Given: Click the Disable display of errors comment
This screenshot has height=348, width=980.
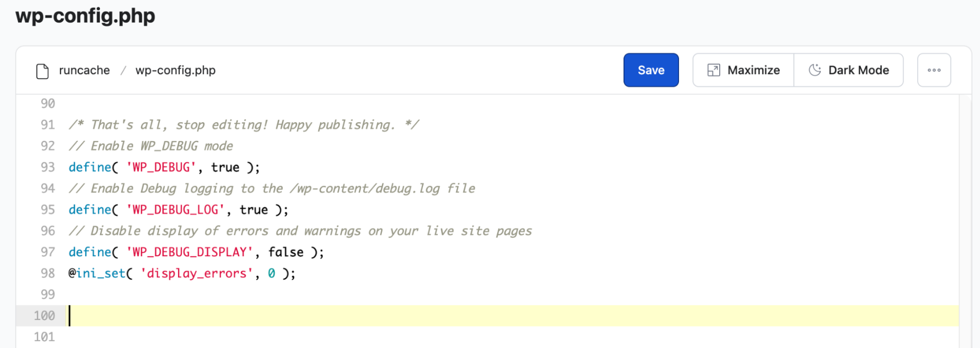Looking at the screenshot, I should click(300, 231).
